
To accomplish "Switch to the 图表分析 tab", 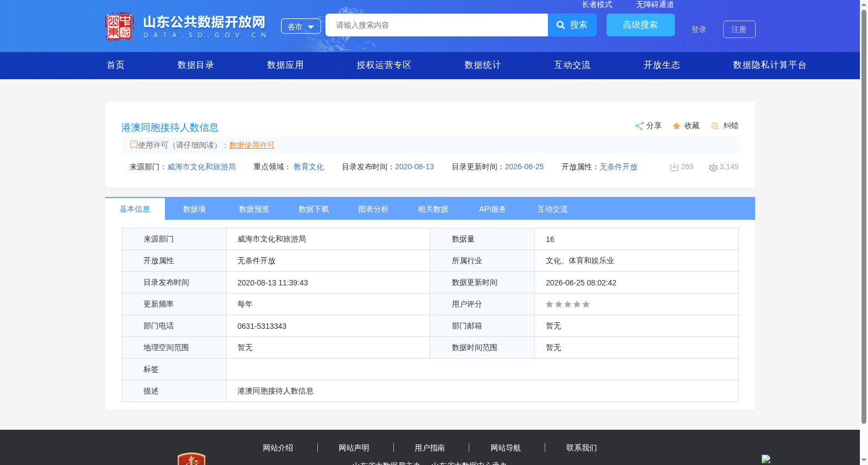I will click(373, 209).
